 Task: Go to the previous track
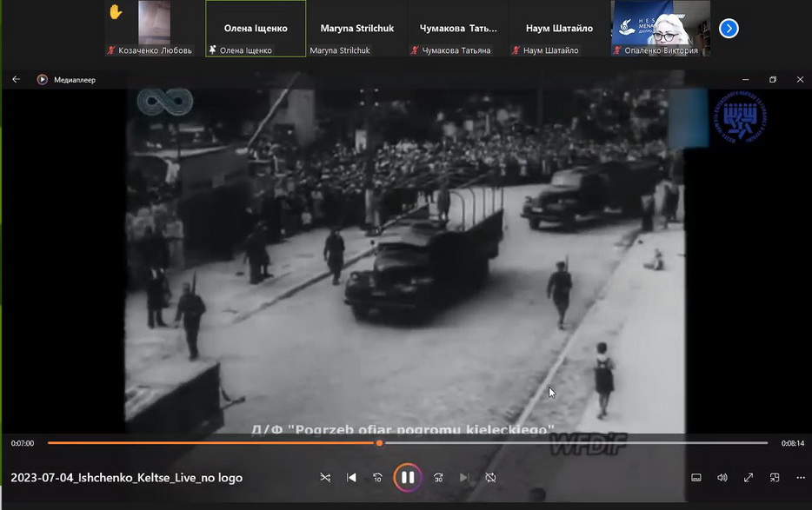[x=351, y=477]
